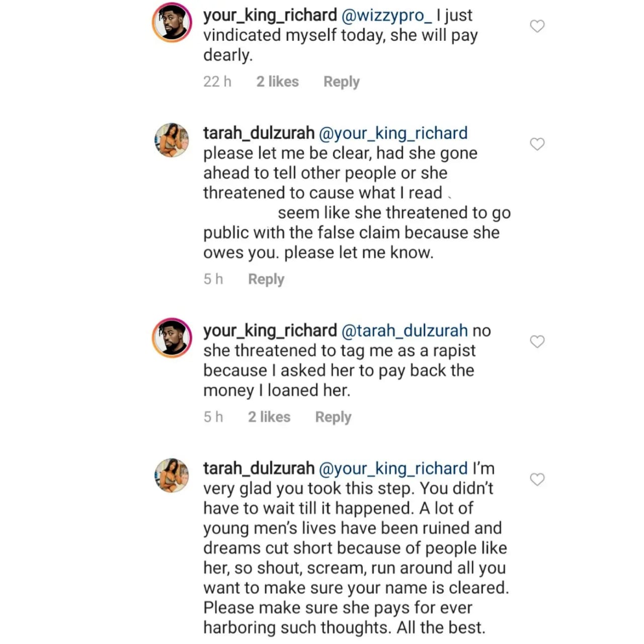Open your_king_richard's avatar on the 22 h comment
The width and height of the screenshot is (644, 644).
pyautogui.click(x=172, y=23)
